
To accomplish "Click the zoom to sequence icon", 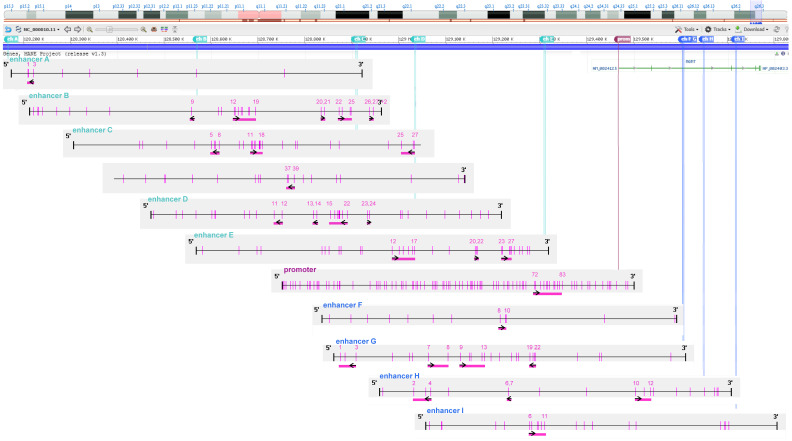I will (154, 29).
